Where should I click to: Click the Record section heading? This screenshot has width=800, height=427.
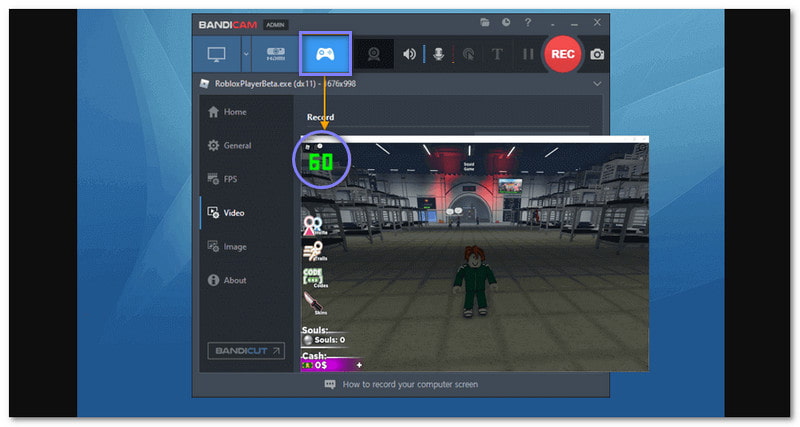[320, 117]
